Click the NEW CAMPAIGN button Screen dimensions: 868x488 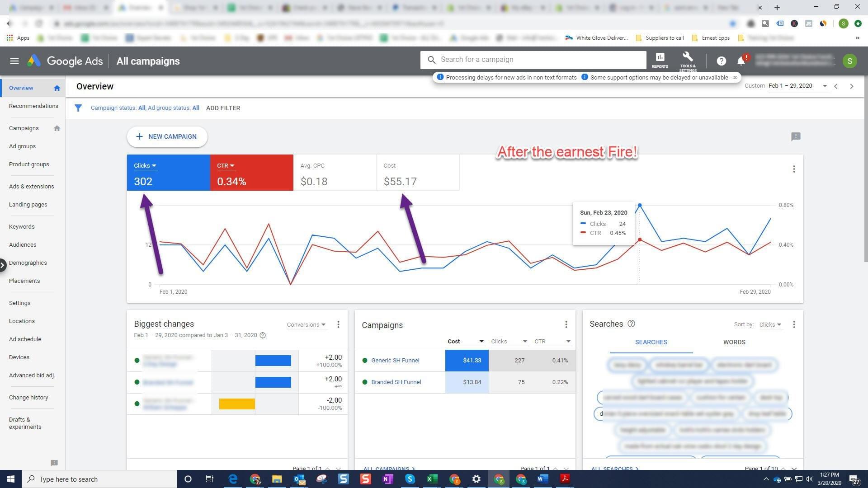pos(167,136)
